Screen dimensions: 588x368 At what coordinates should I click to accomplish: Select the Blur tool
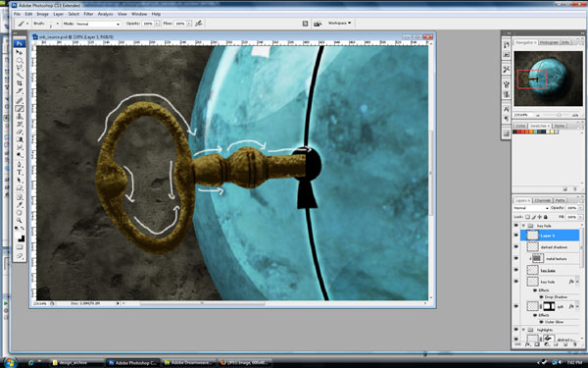tap(20, 147)
